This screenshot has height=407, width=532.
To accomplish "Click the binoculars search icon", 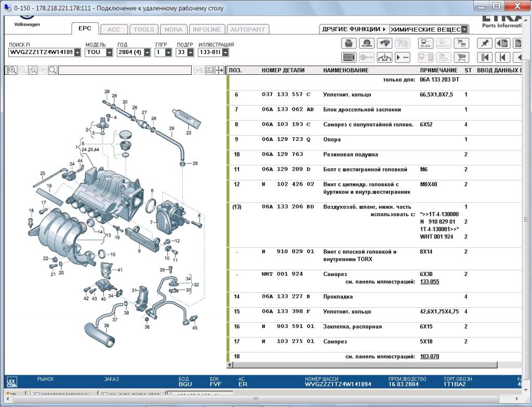I will [x=384, y=44].
